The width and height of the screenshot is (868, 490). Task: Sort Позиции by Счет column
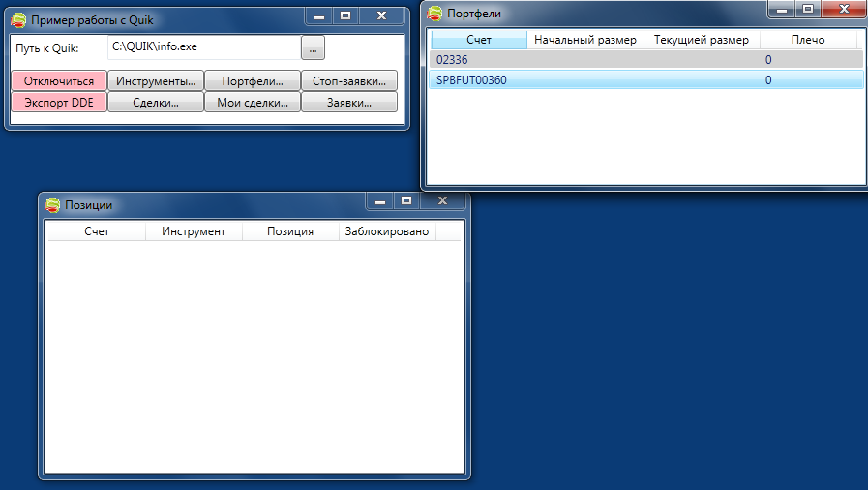(97, 231)
